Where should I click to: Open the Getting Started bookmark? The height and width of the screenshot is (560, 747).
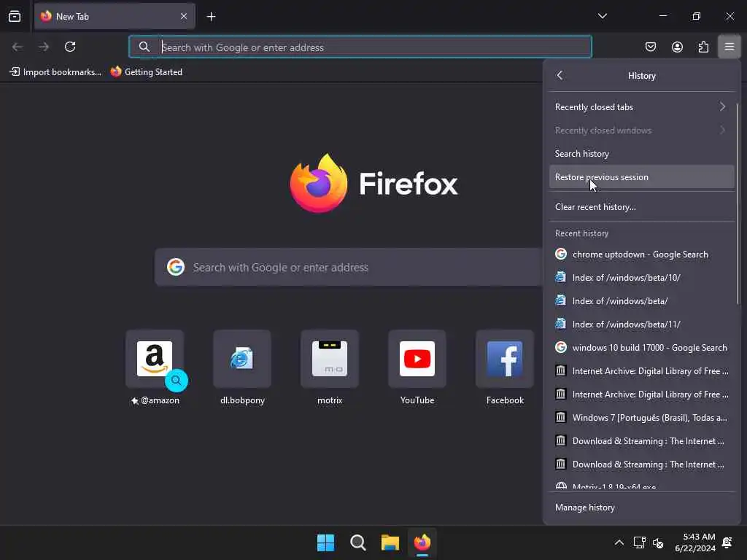click(146, 72)
